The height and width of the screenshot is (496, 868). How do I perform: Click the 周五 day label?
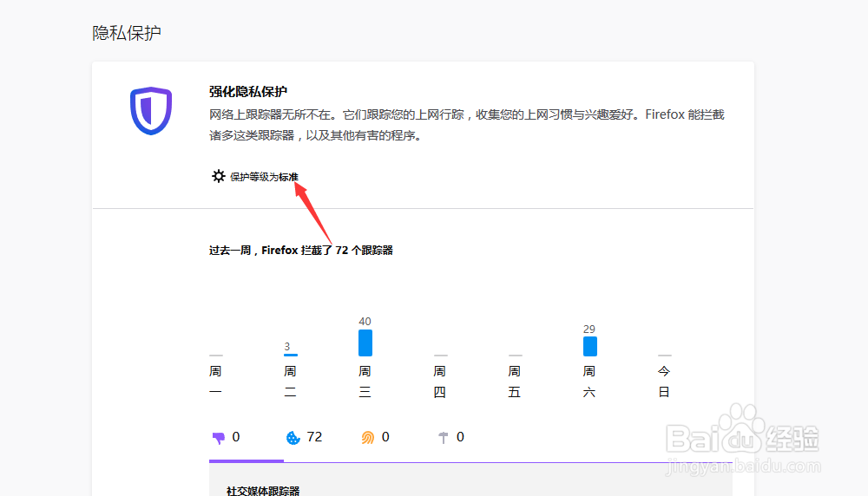[514, 382]
